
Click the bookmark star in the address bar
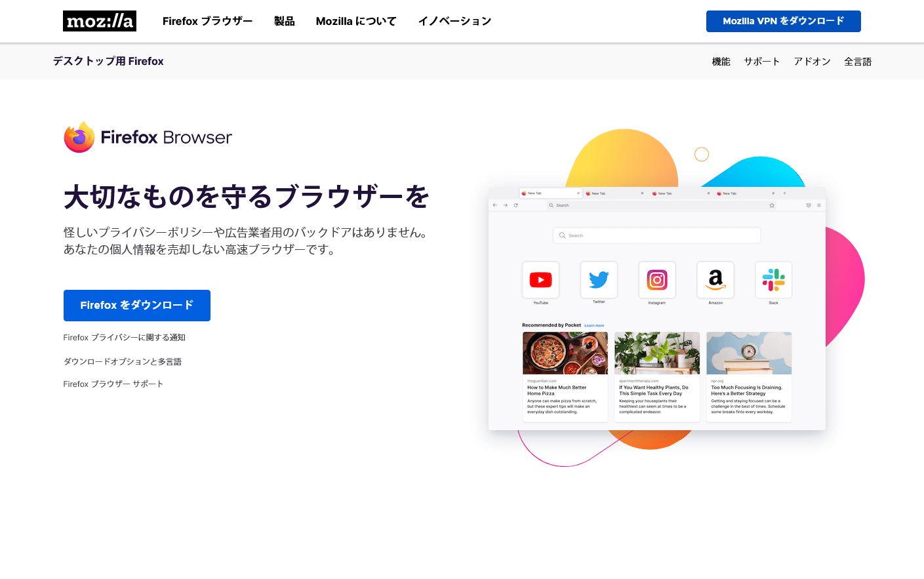point(772,205)
